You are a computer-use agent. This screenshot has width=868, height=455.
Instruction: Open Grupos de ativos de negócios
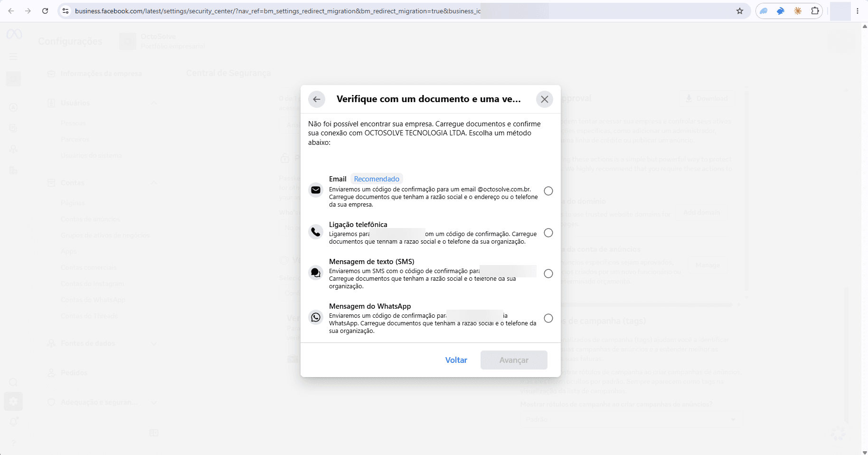[105, 235]
